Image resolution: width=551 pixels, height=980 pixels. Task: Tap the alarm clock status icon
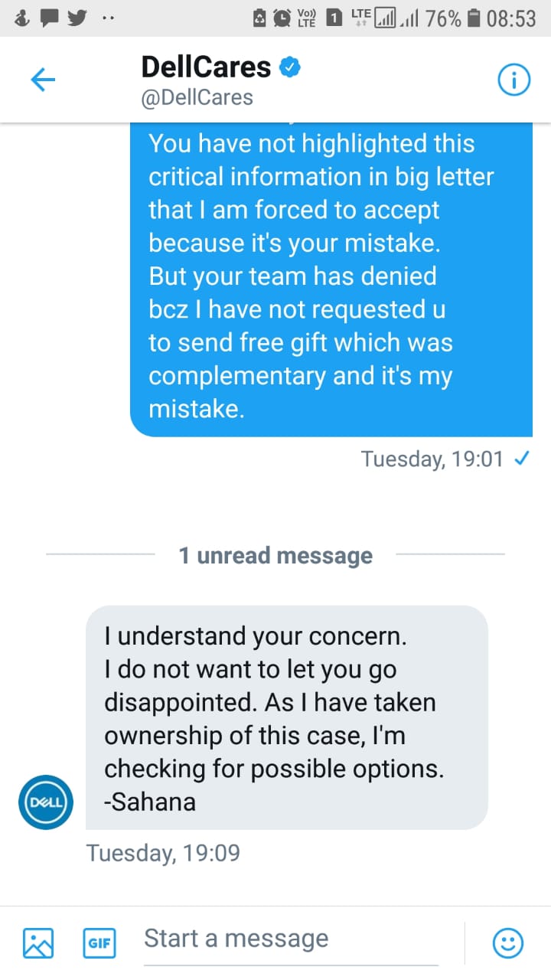point(282,18)
